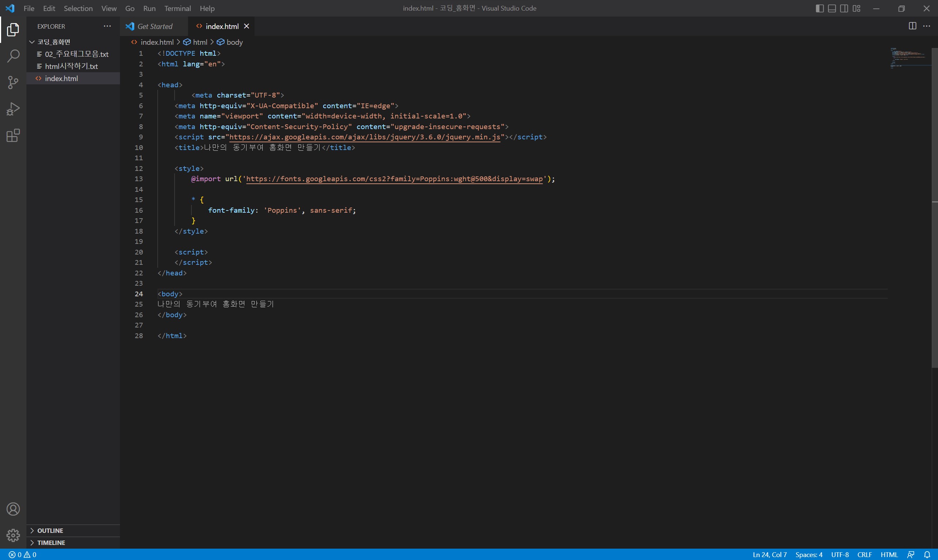Open the index.html breadcrumb dropdown
The image size is (938, 560).
point(153,42)
